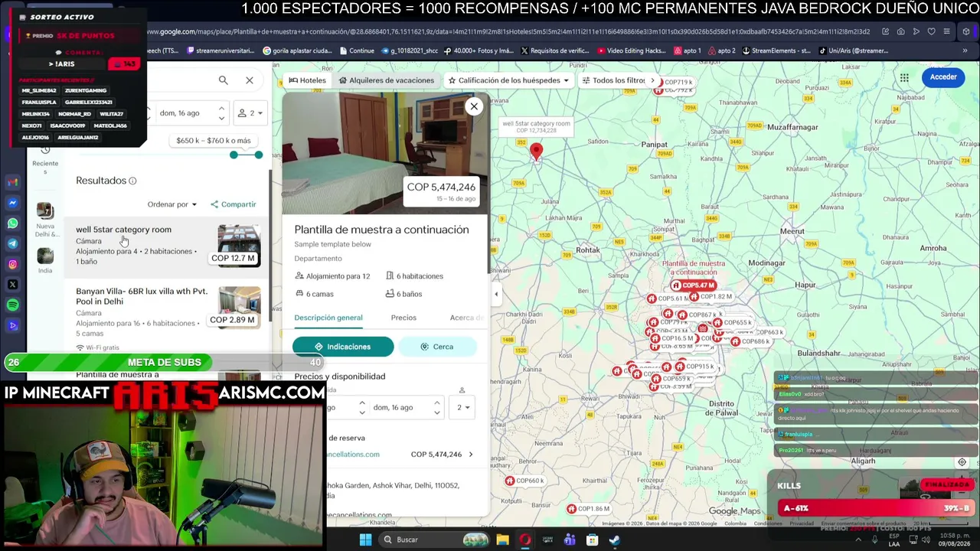Switch to the Precios tab

coord(403,318)
